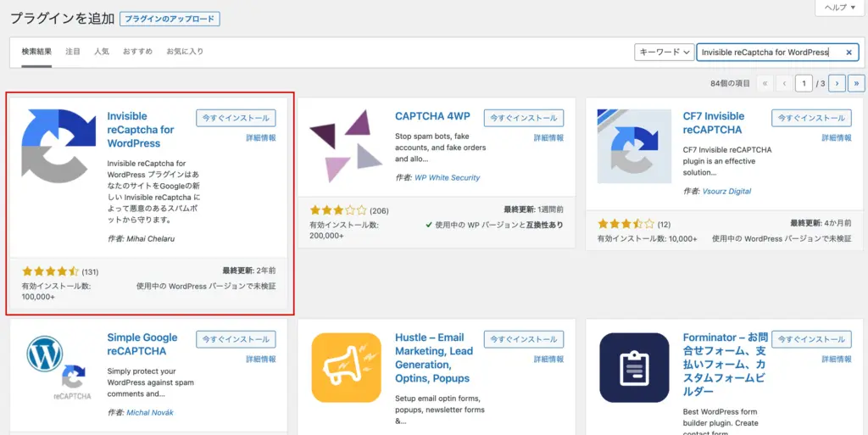Click the CAPTCHA 4WP plugin triangles icon
868x435 pixels.
coord(346,146)
